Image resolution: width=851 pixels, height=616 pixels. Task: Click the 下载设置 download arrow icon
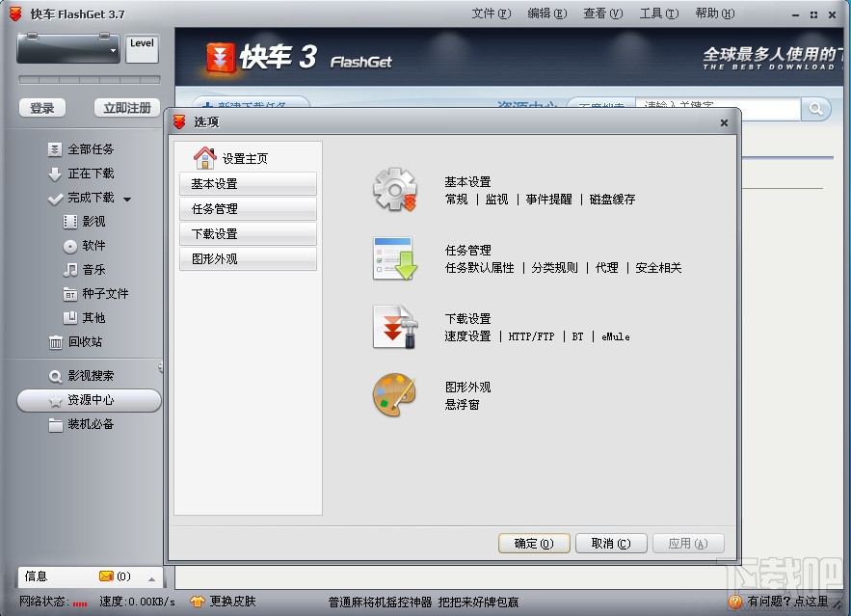coord(395,328)
